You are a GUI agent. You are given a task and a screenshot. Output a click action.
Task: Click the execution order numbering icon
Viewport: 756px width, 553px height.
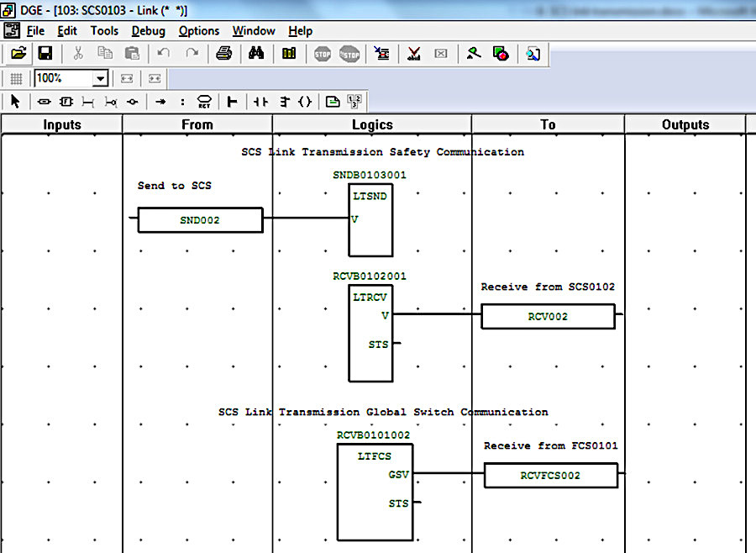(x=354, y=102)
